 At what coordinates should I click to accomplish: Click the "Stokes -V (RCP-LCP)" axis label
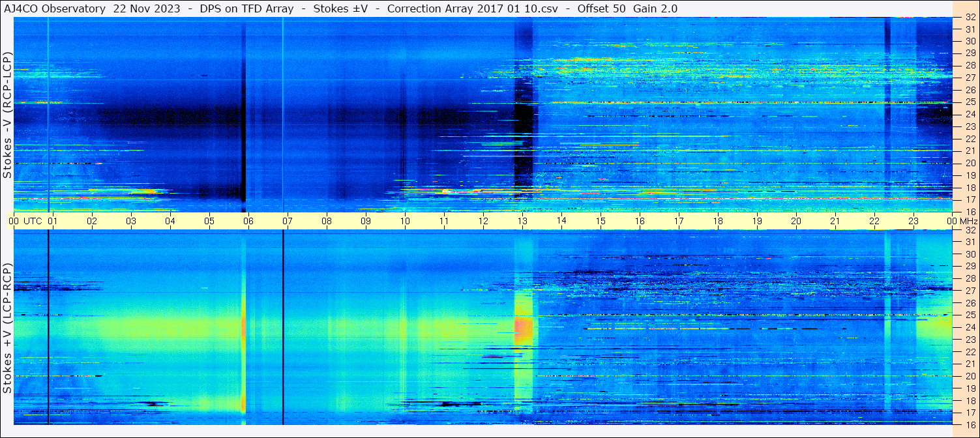[x=7, y=116]
